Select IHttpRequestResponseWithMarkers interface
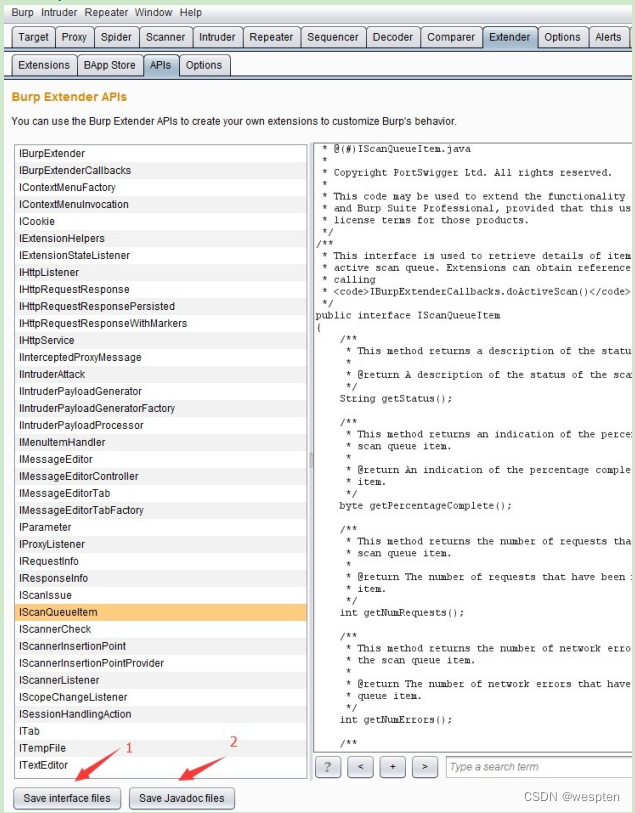This screenshot has height=813, width=635. pyautogui.click(x=161, y=324)
